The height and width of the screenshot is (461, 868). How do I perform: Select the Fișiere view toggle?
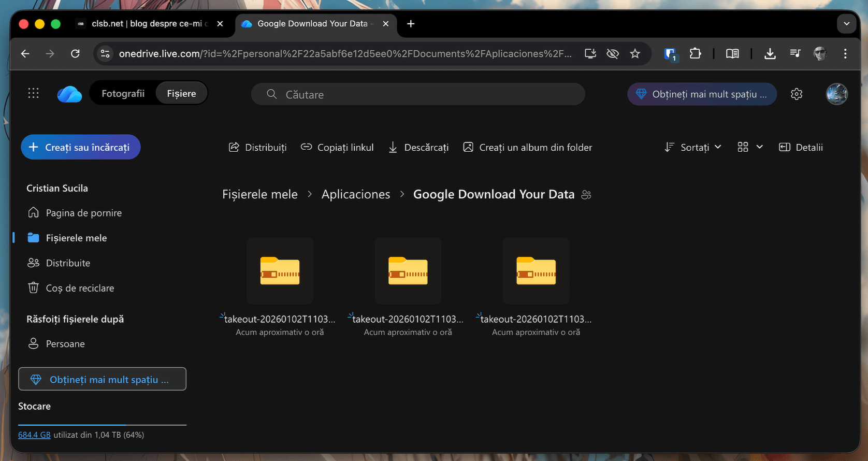coord(181,94)
